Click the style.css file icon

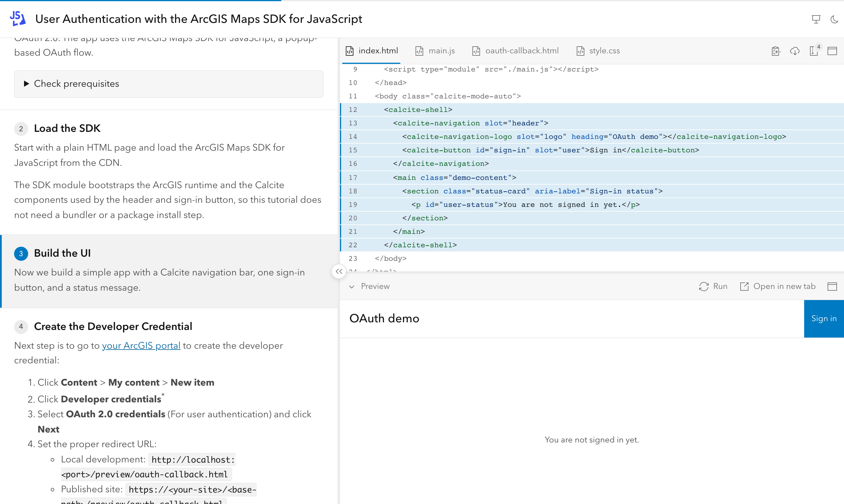(581, 51)
